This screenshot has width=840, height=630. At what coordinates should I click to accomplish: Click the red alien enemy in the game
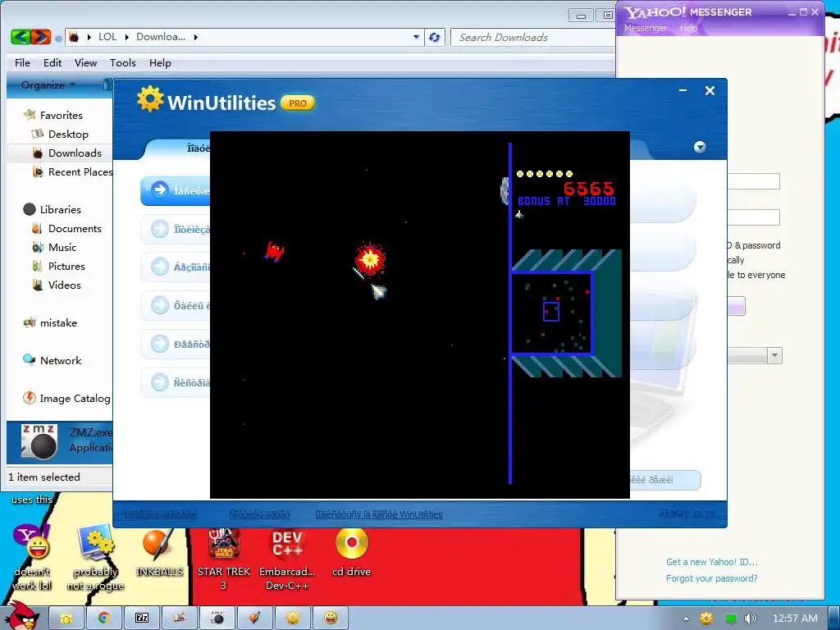(x=274, y=251)
